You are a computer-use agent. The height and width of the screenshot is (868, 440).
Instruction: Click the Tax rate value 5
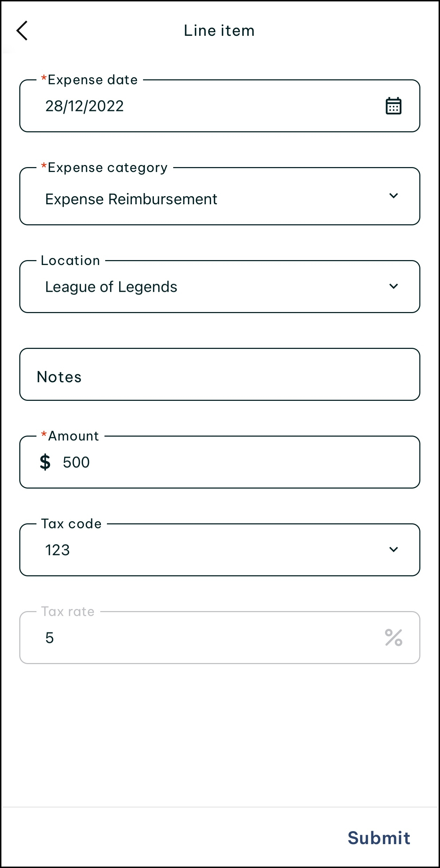[49, 638]
